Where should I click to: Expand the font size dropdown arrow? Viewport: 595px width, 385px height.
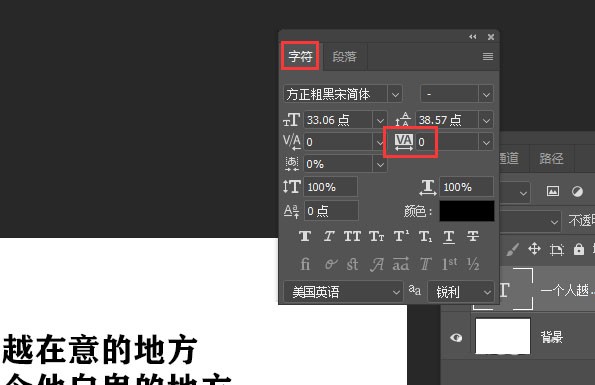coord(380,121)
